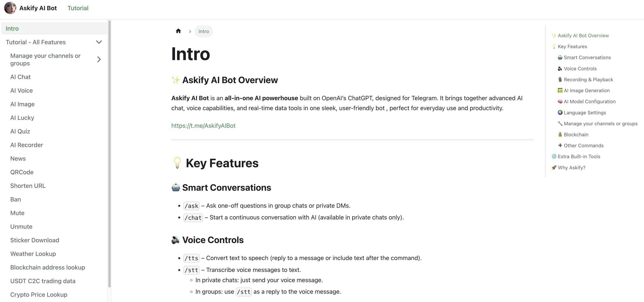Click the speaker emoji beside Voice Controls heading
This screenshot has height=302, width=644.
coord(175,240)
